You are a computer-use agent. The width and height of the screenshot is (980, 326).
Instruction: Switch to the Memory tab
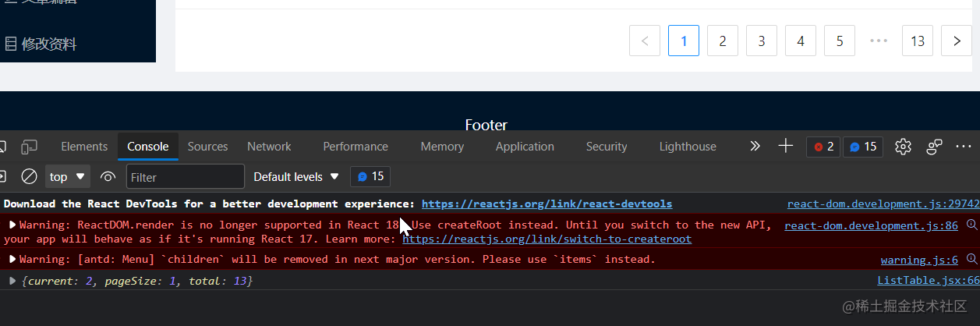pos(442,147)
